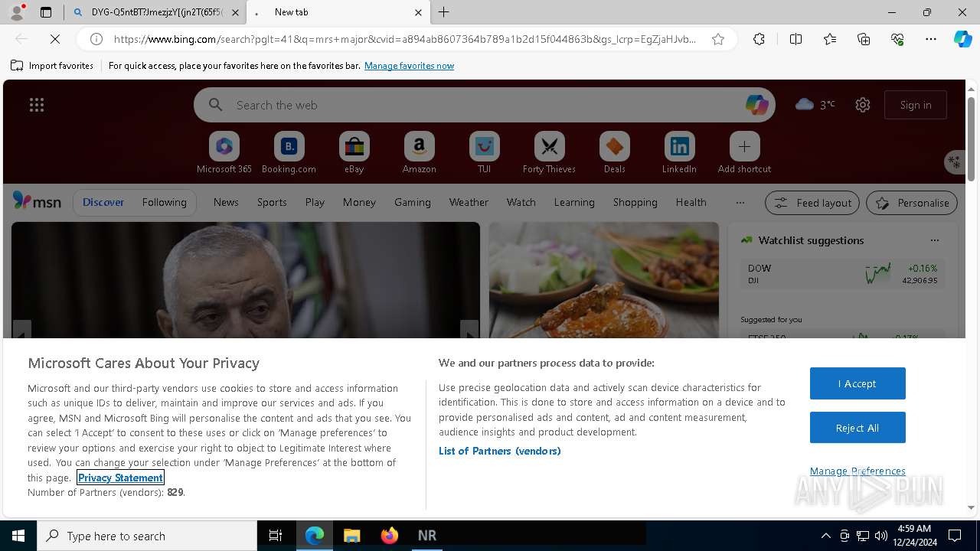This screenshot has height=551, width=980.
Task: Open the Copilot sidebar
Action: tap(963, 39)
